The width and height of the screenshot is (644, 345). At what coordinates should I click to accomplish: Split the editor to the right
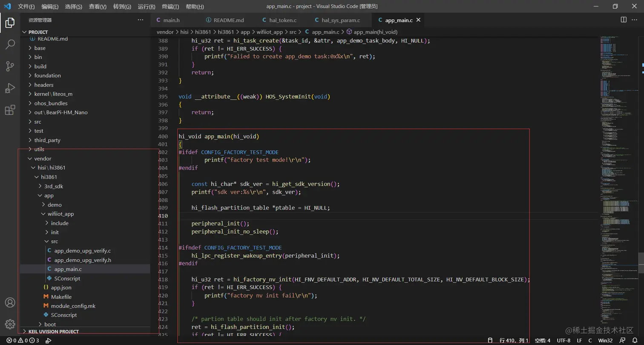point(624,20)
